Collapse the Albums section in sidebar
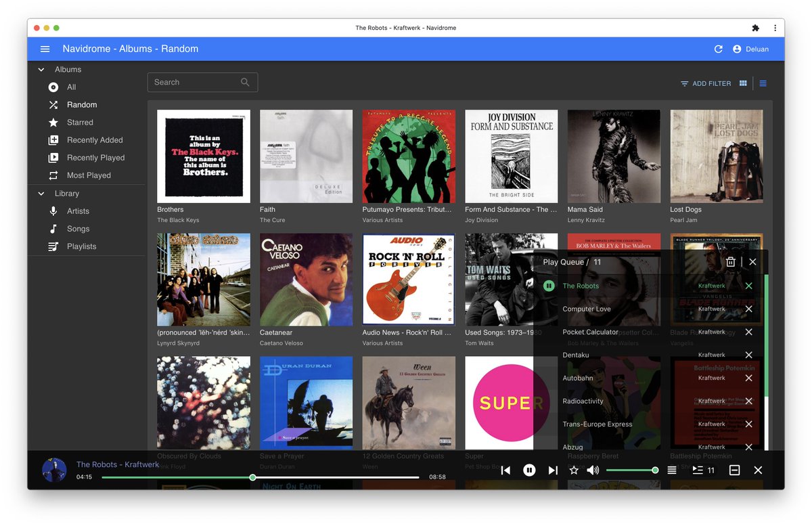 [x=41, y=70]
